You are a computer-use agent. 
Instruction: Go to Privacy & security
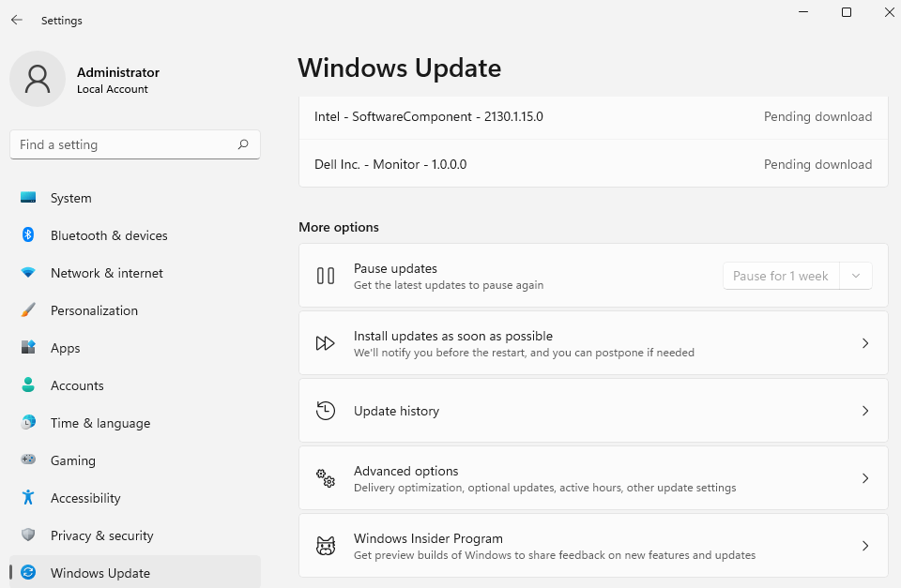[135, 535]
